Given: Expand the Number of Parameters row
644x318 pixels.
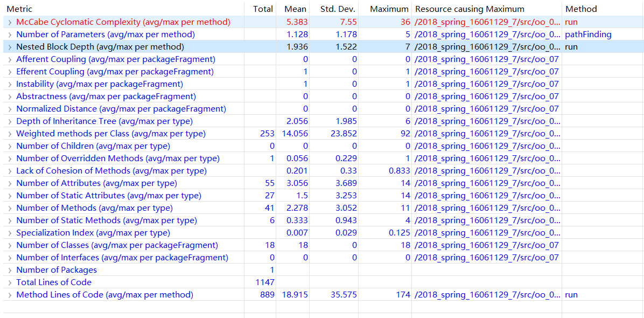Looking at the screenshot, I should click(x=10, y=34).
